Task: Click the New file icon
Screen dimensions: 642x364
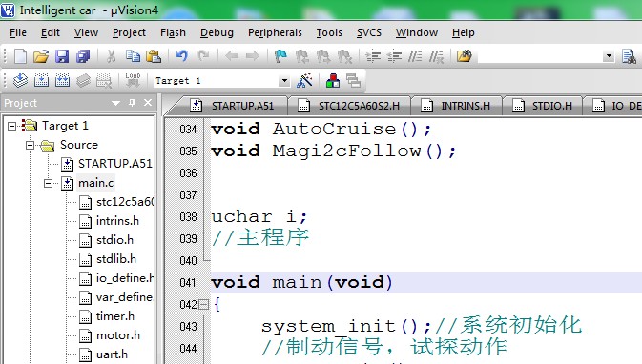Action: click(x=20, y=56)
